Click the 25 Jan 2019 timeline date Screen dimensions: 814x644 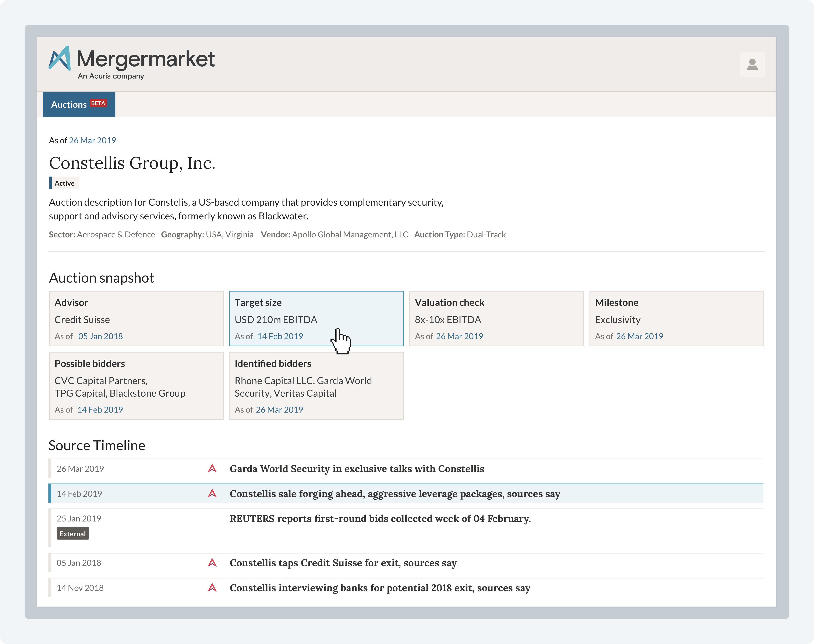pyautogui.click(x=78, y=518)
